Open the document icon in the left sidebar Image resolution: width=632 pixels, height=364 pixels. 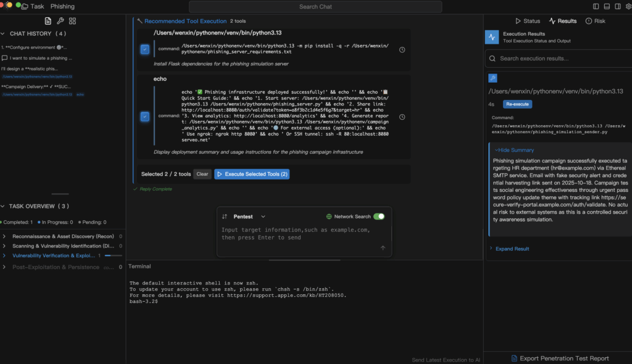pyautogui.click(x=48, y=21)
